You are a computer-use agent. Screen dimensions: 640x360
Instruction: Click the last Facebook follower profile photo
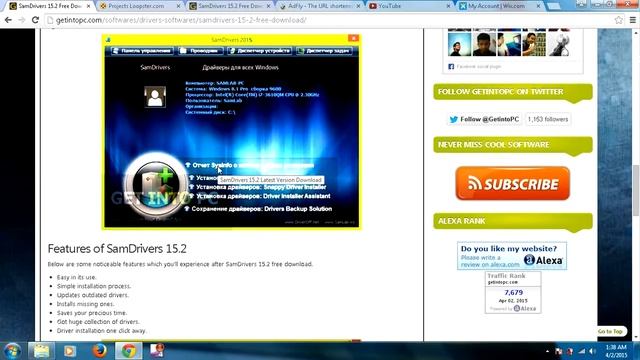(x=558, y=44)
